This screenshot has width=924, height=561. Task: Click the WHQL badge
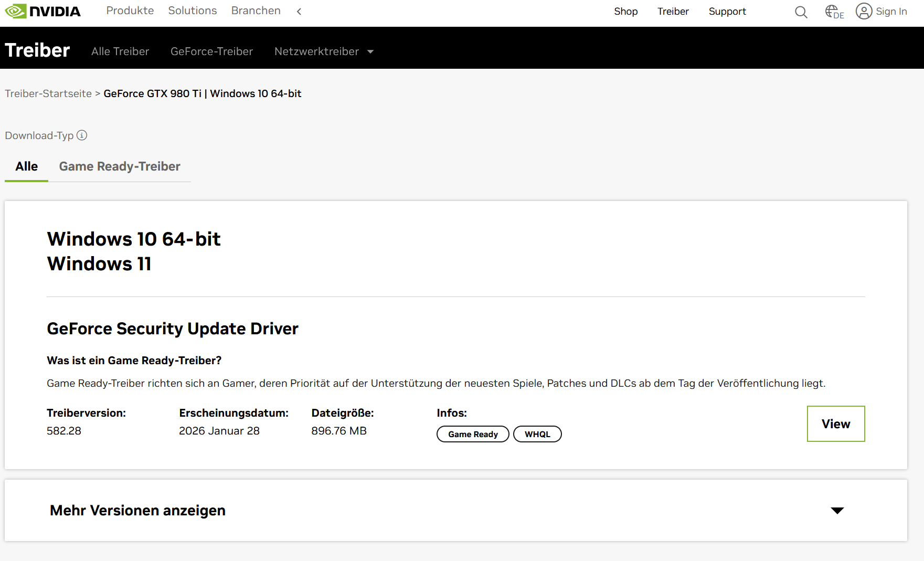(x=537, y=434)
